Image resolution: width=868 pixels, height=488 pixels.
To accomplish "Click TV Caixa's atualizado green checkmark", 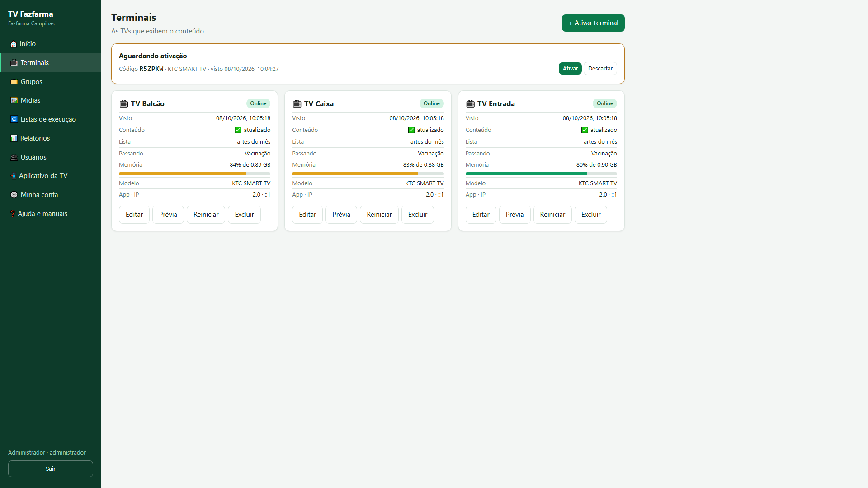I will (x=411, y=130).
